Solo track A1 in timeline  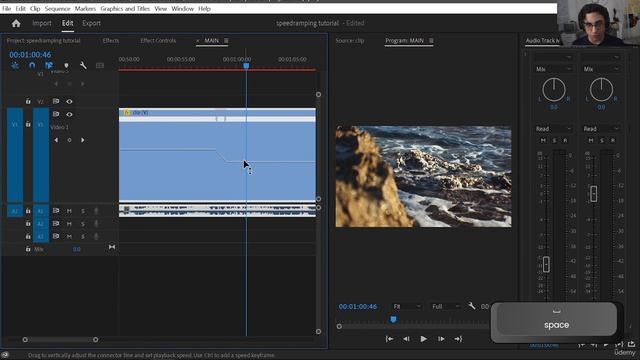(83, 211)
